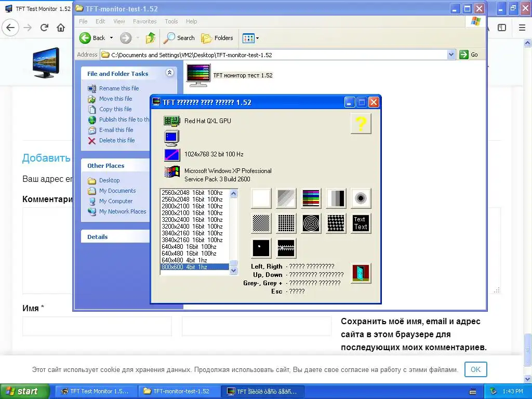Expand the Details panel header
532x399 pixels.
(115, 237)
